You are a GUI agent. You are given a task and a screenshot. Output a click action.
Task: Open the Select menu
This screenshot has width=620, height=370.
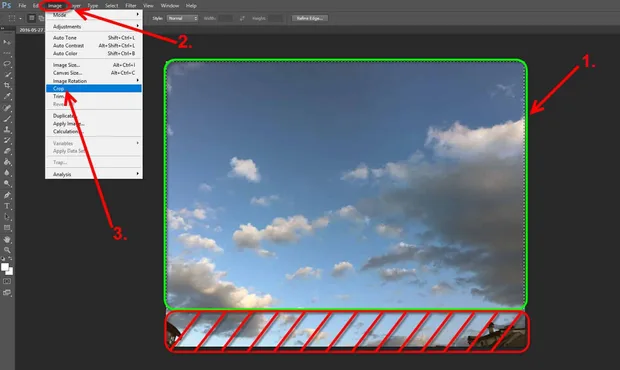point(112,6)
